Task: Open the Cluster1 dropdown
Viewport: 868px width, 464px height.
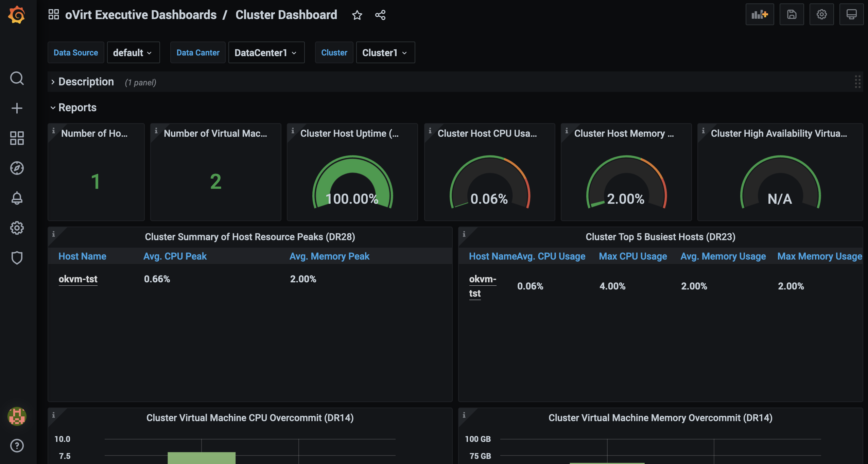Action: [x=385, y=52]
